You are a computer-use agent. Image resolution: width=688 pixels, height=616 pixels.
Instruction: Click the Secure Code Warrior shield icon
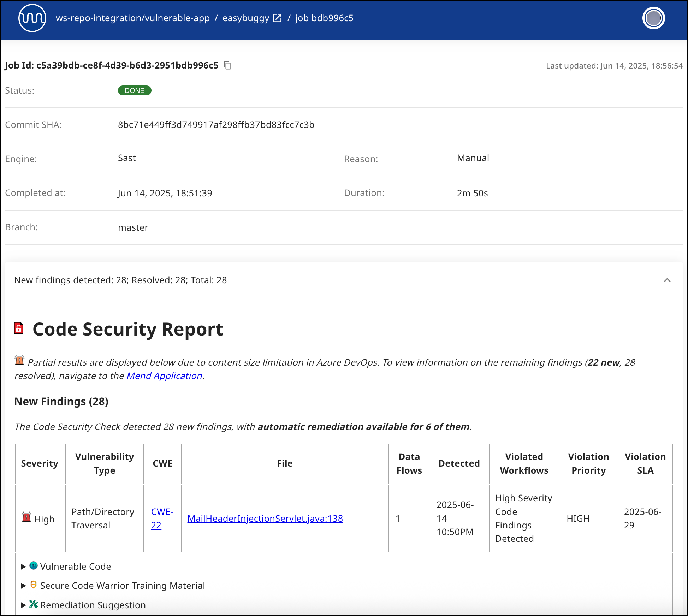coord(34,585)
